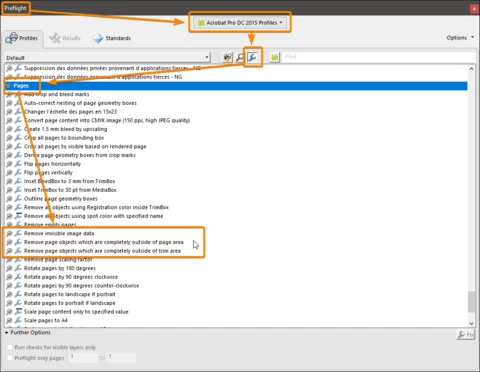Image resolution: width=480 pixels, height=372 pixels.
Task: Open the Acrobat Pro DC 2015 Profiles dropdown
Action: click(x=240, y=23)
